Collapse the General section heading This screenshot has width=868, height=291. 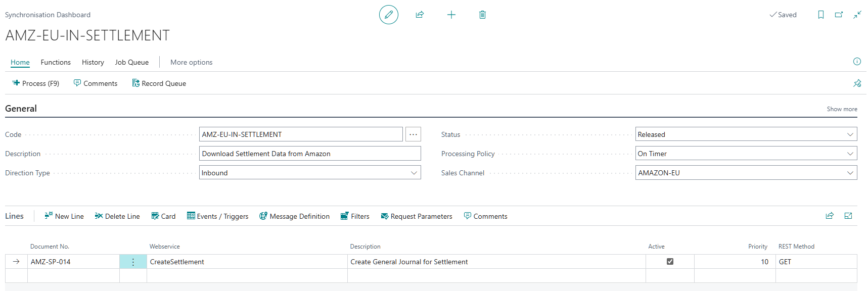click(21, 109)
